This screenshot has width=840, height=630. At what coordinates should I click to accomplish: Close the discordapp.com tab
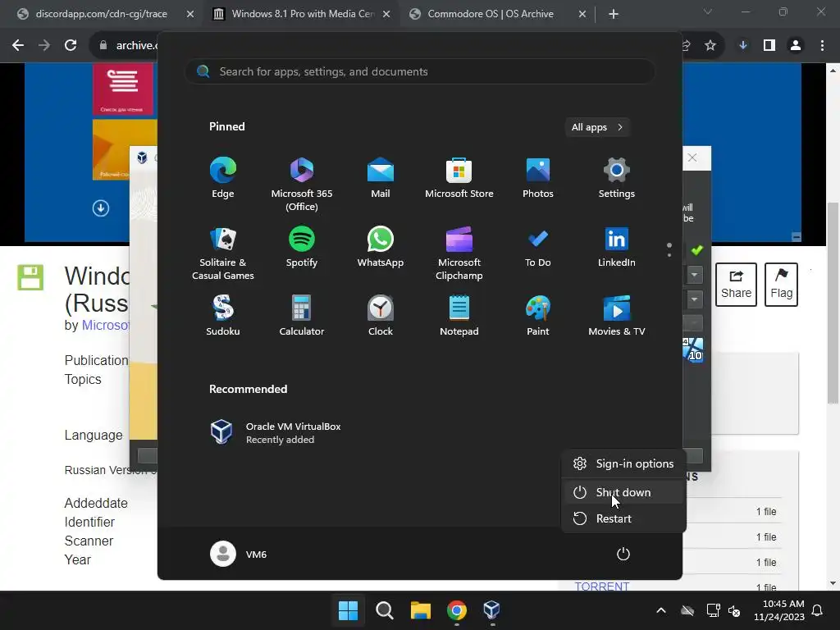click(x=190, y=14)
